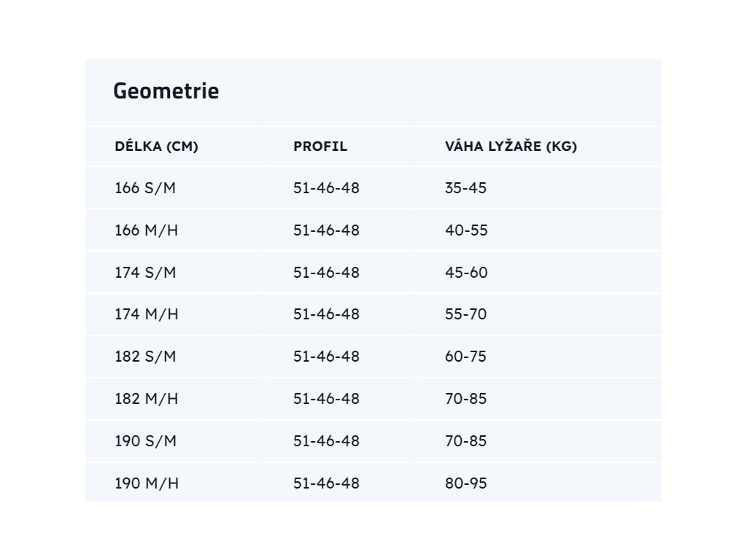
Task: Select the 190 M/H length cell
Action: pos(146,483)
